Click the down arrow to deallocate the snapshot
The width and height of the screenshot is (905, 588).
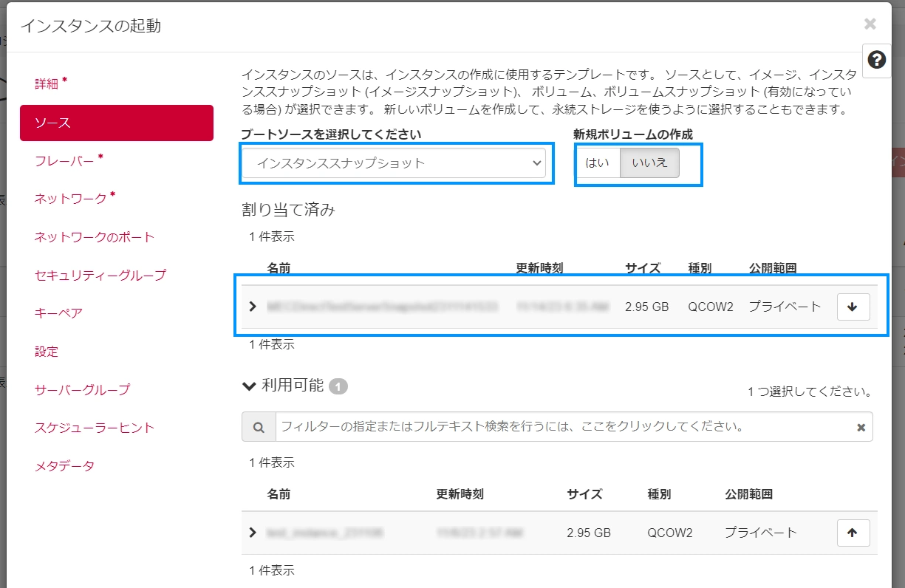[853, 307]
